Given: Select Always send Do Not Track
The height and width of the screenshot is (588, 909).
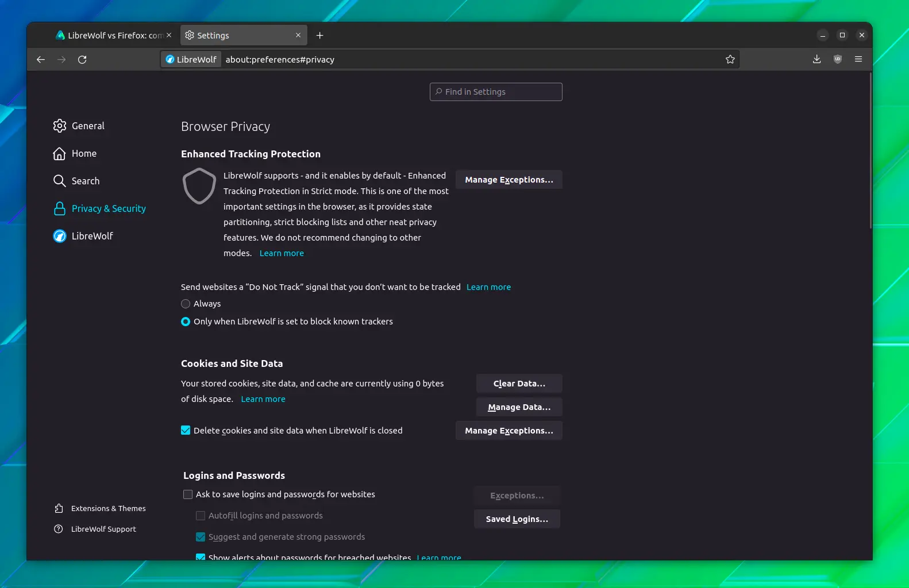Looking at the screenshot, I should pyautogui.click(x=186, y=304).
